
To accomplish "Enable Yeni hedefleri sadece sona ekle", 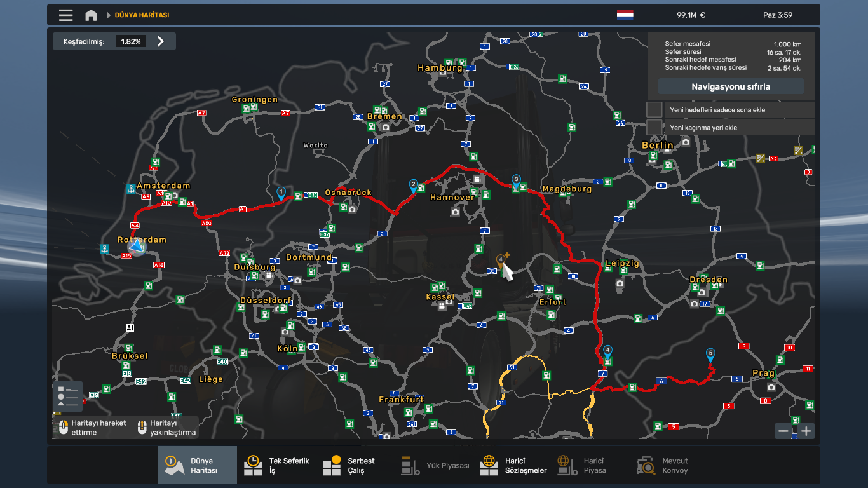I will pyautogui.click(x=654, y=109).
